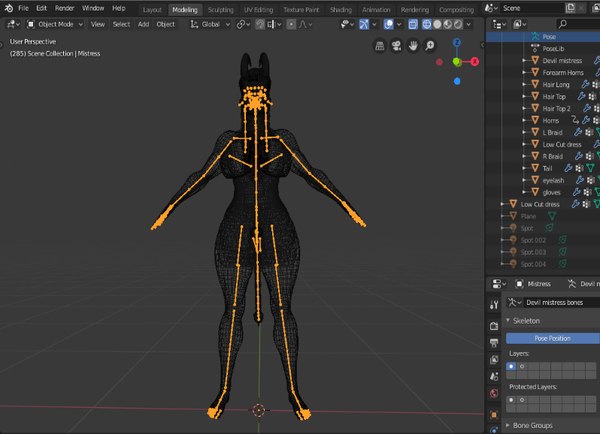
Task: Open the Render menu
Action: (x=64, y=8)
